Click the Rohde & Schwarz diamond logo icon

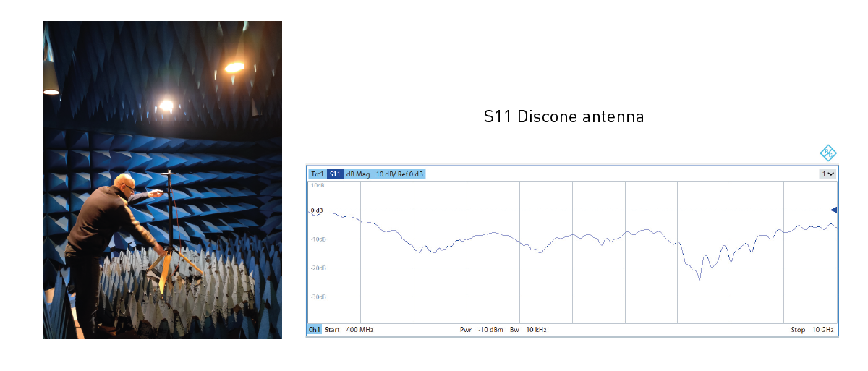pos(827,153)
